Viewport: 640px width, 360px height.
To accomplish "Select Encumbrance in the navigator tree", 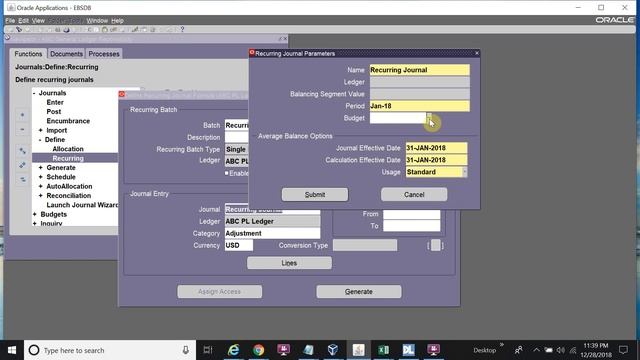I will [x=68, y=121].
